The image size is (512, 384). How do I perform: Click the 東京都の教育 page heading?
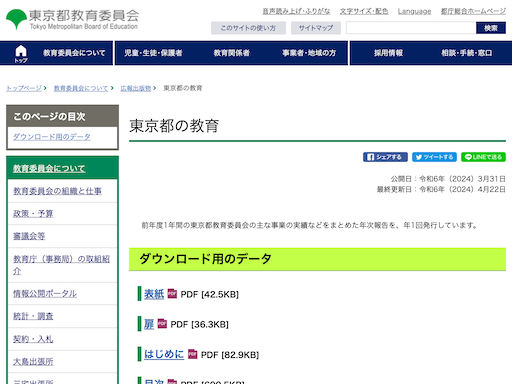tap(174, 126)
